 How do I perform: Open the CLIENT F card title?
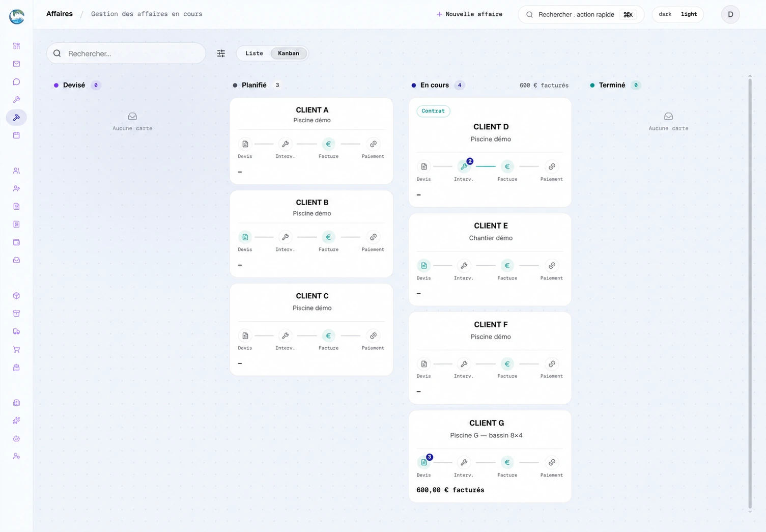(491, 324)
